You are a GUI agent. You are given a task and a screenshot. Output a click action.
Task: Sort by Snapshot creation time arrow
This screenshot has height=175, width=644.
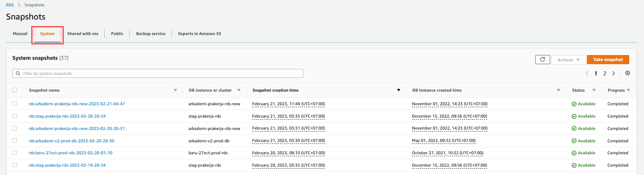point(398,90)
